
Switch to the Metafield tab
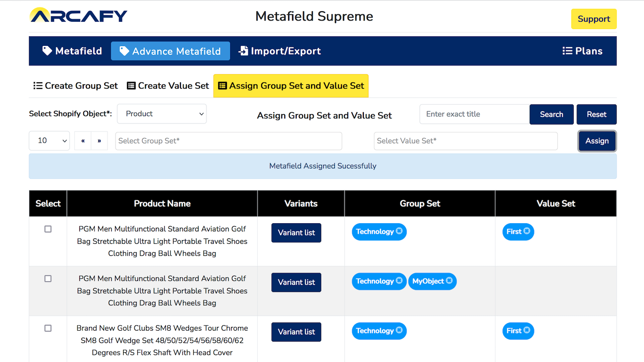72,51
